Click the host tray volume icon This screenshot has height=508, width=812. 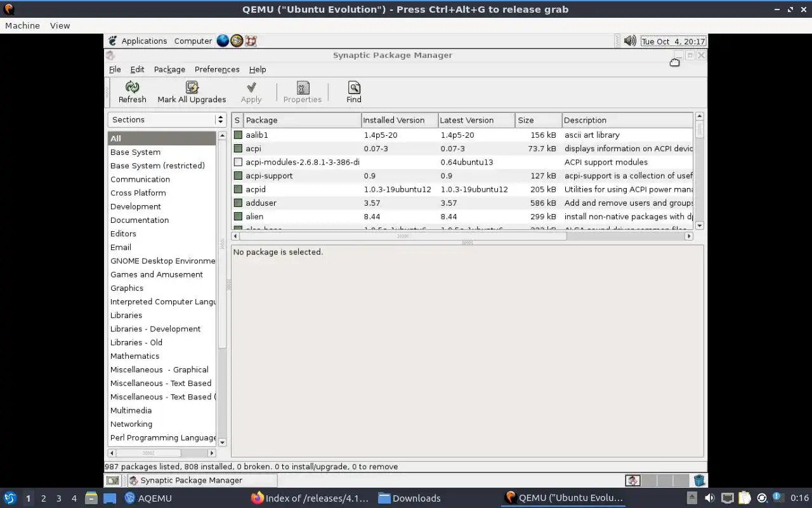pos(709,498)
